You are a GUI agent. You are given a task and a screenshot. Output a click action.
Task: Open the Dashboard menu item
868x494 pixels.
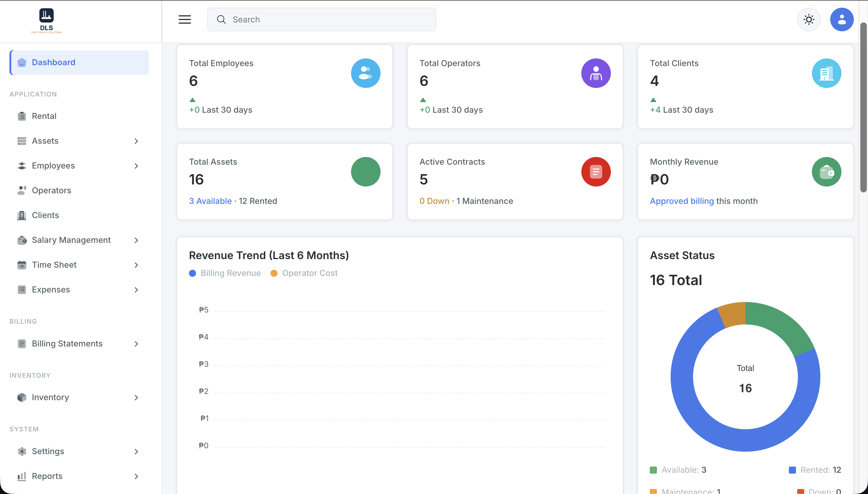coord(79,63)
